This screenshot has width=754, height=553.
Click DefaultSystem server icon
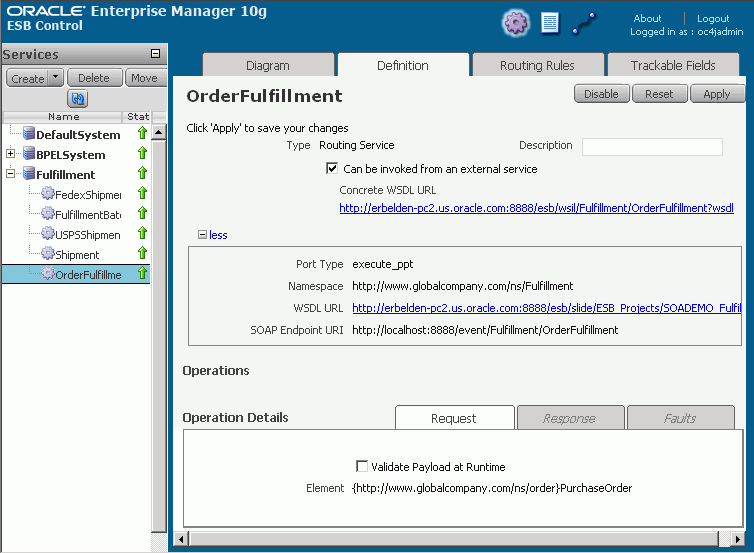29,133
